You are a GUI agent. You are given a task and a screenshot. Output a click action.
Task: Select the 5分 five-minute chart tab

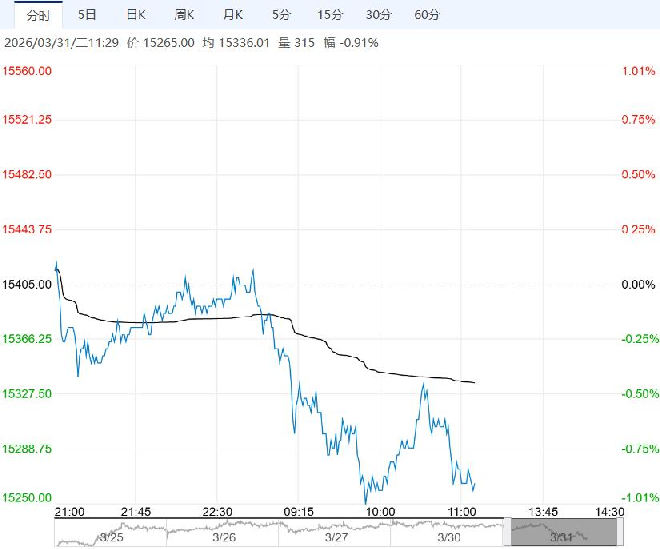coord(281,15)
